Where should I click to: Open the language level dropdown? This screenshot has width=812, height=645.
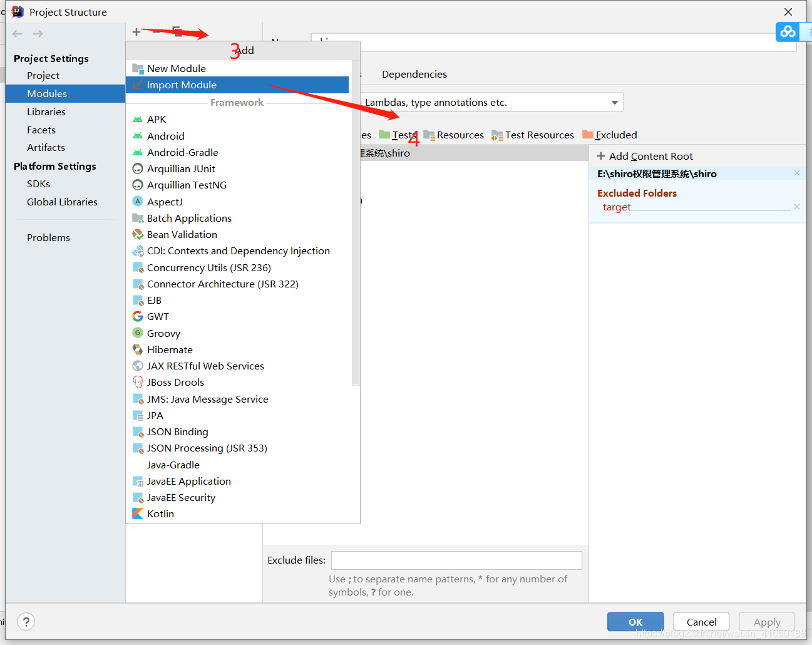pyautogui.click(x=615, y=103)
